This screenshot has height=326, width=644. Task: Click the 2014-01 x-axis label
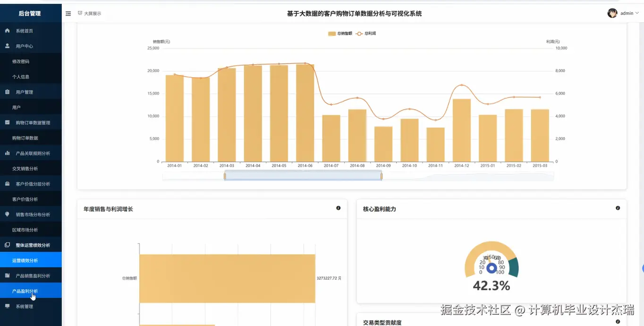tap(174, 166)
